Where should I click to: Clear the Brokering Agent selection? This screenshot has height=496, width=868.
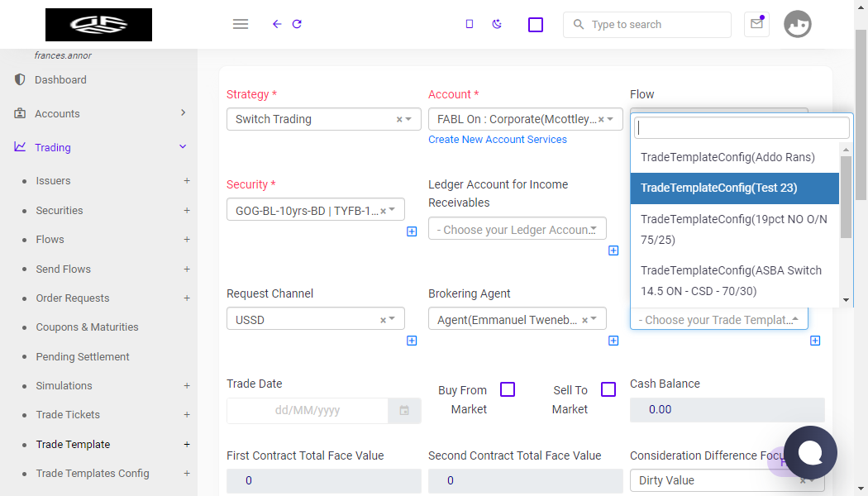tap(584, 320)
